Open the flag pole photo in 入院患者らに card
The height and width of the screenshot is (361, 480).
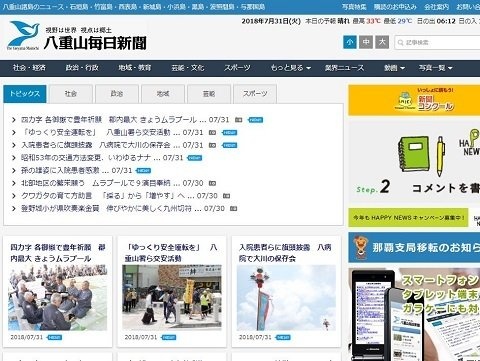pyautogui.click(x=286, y=298)
